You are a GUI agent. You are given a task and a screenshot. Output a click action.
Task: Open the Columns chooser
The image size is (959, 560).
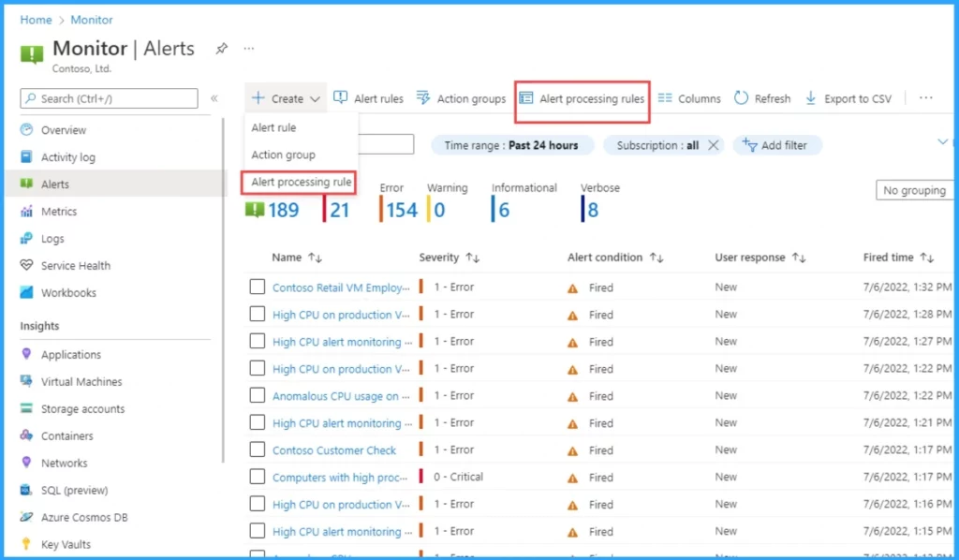click(689, 98)
